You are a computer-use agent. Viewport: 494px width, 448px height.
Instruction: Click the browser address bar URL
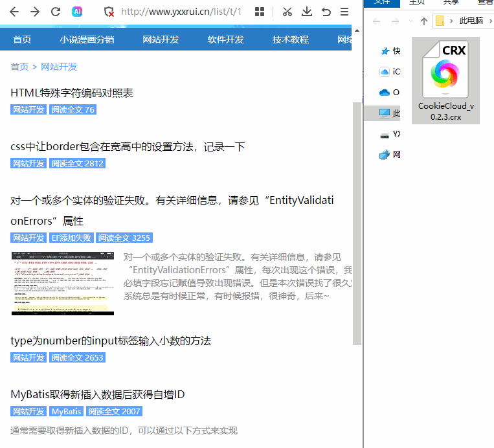(x=181, y=12)
